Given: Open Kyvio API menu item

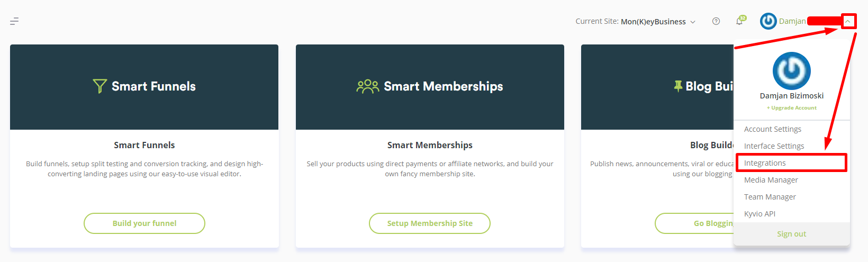Looking at the screenshot, I should (x=759, y=214).
